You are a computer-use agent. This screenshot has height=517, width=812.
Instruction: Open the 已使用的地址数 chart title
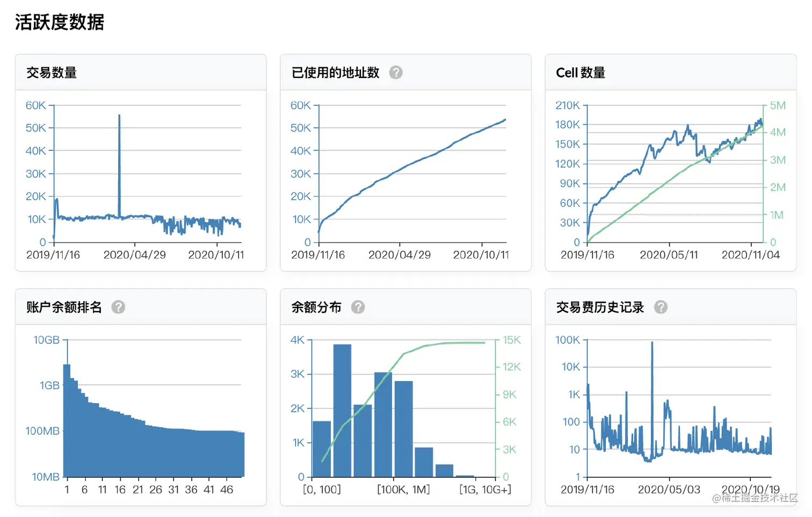[336, 73]
